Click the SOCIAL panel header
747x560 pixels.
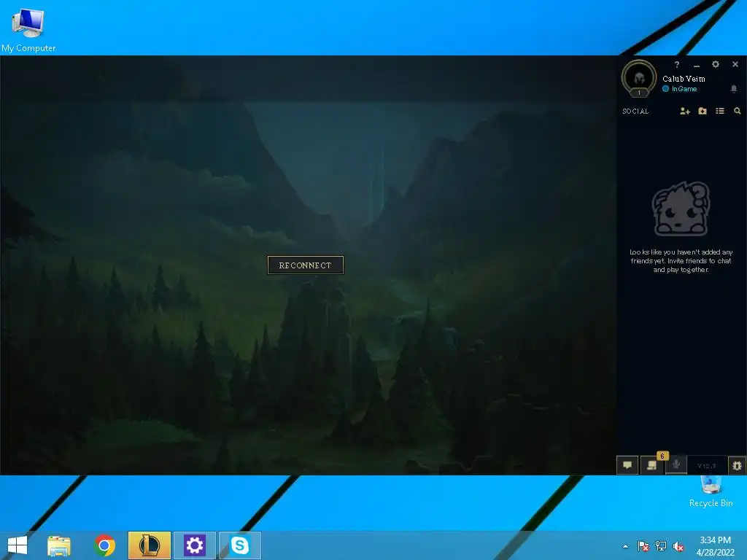635,112
